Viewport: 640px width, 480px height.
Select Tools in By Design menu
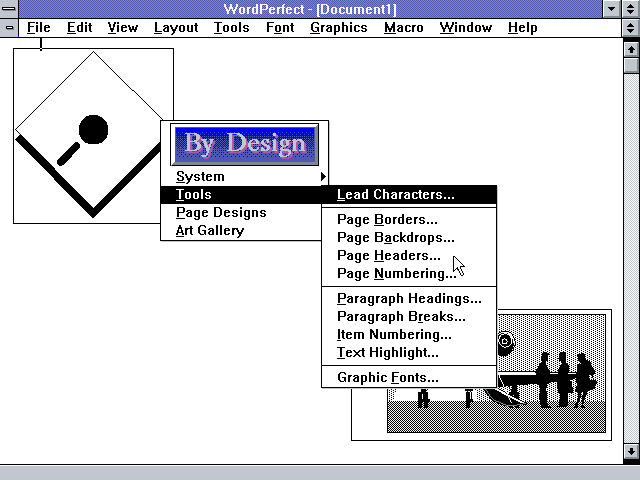pyautogui.click(x=242, y=194)
